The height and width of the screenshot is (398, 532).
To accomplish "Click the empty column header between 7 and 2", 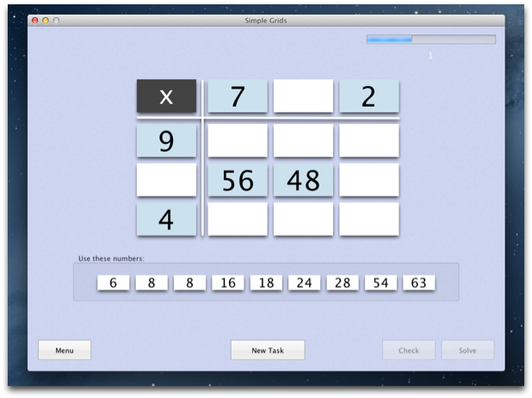I will pos(303,96).
